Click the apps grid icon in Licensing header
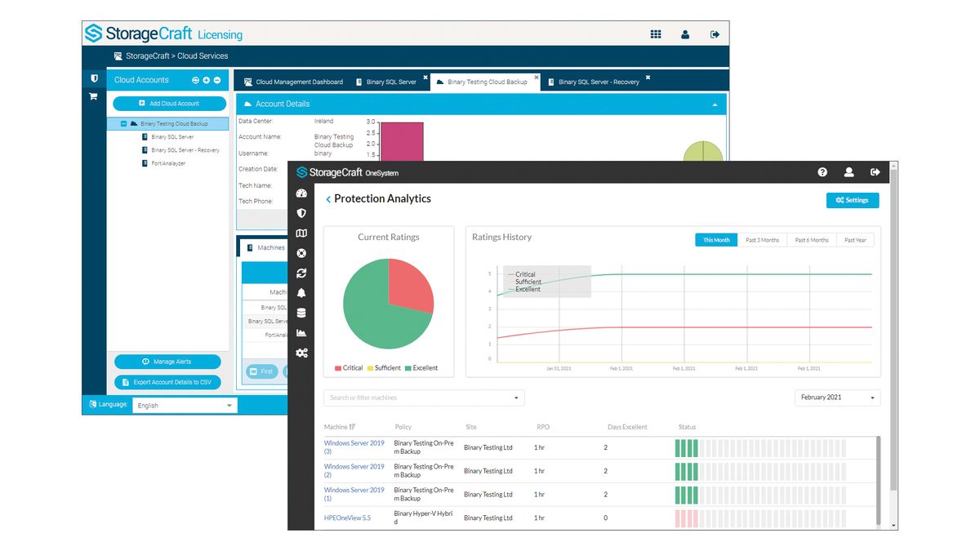 click(x=656, y=33)
